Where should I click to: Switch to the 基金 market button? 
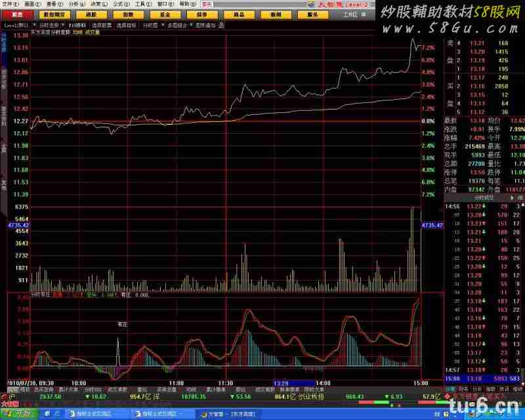[x=165, y=14]
